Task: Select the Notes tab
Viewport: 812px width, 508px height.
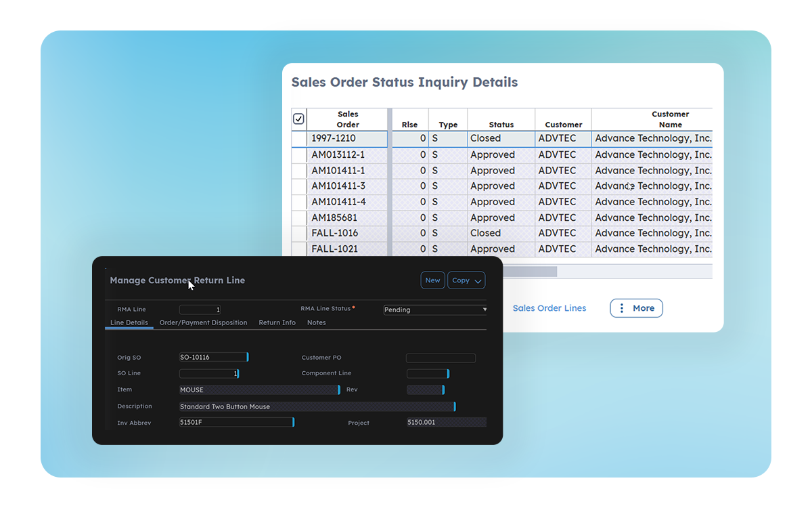Action: (x=316, y=323)
